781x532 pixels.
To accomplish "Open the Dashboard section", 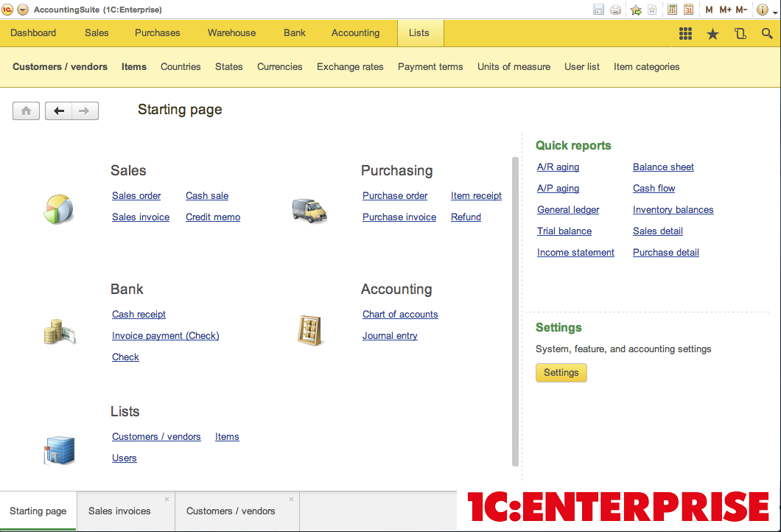I will pyautogui.click(x=33, y=33).
